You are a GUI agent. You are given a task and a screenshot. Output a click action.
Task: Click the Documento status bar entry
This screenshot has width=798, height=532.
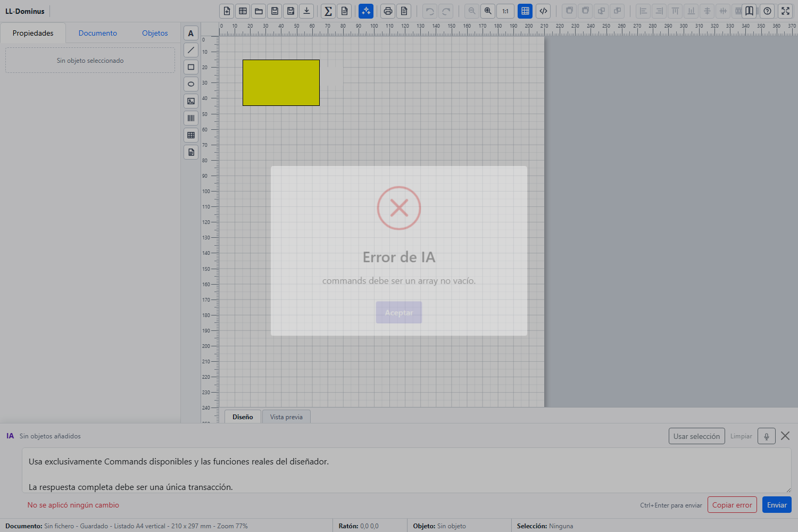tap(127, 526)
